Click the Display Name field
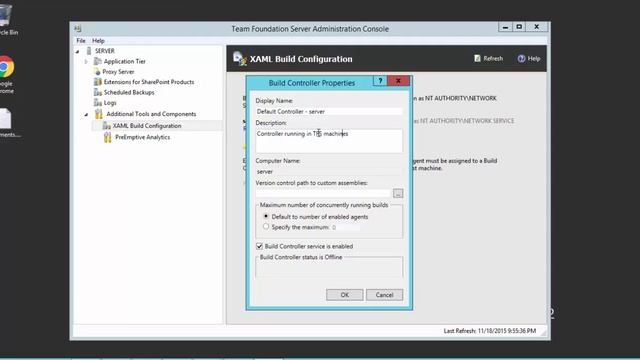The height and width of the screenshot is (360, 640). (329, 111)
